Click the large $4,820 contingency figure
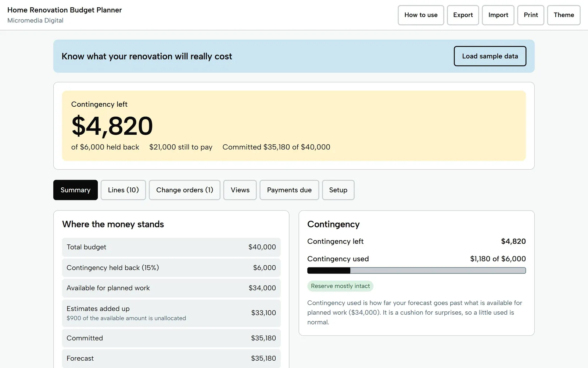 112,126
